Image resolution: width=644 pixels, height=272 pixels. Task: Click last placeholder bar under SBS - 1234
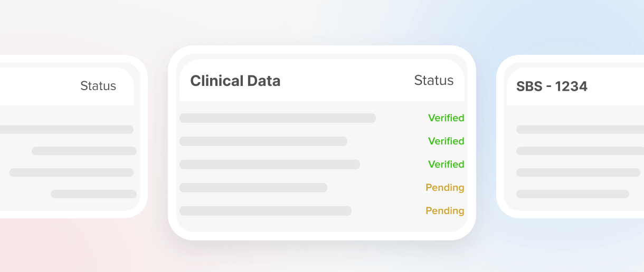click(x=572, y=194)
